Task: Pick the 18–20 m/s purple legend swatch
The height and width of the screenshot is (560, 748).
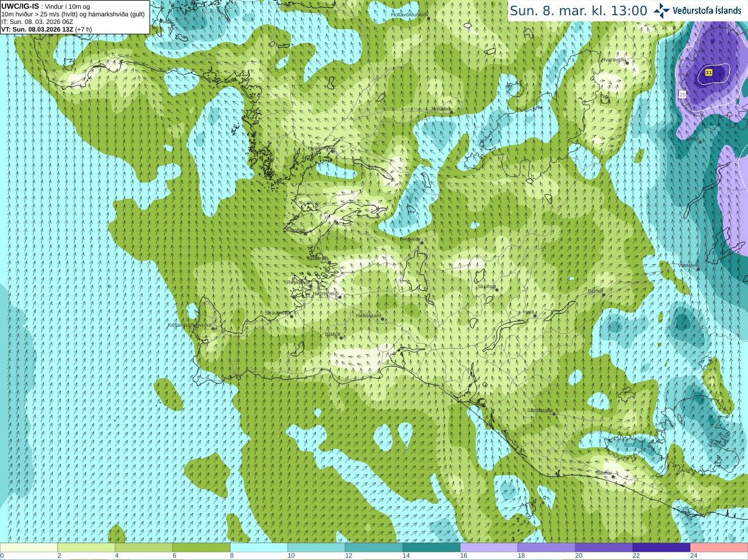Action: (546, 548)
